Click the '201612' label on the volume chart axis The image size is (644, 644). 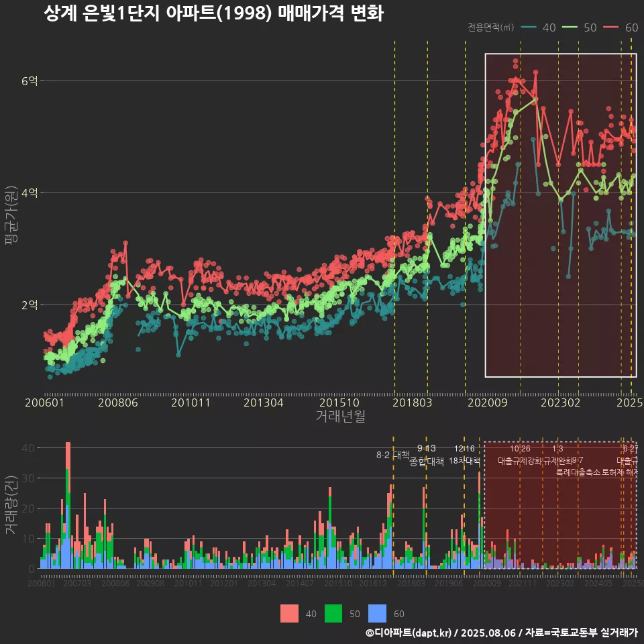click(x=373, y=583)
